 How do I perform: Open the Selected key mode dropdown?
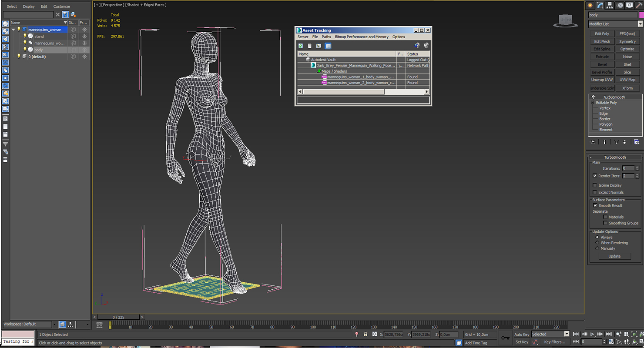point(566,334)
